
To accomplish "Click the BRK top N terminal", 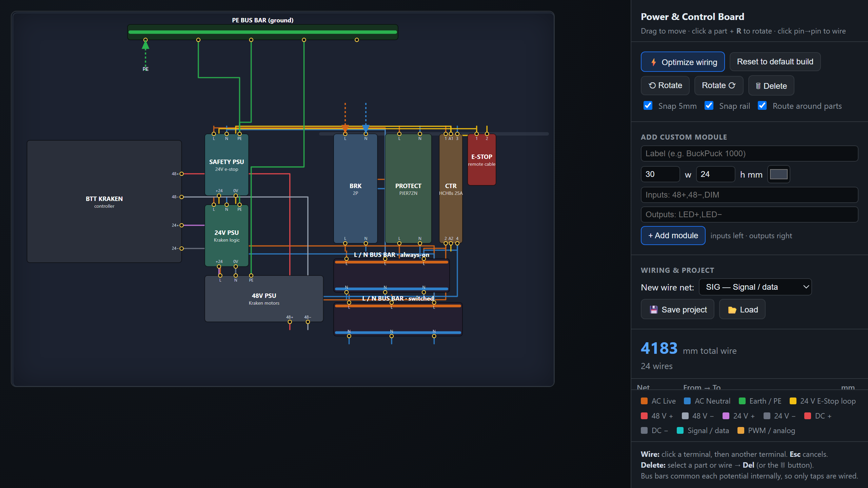I will (x=366, y=134).
